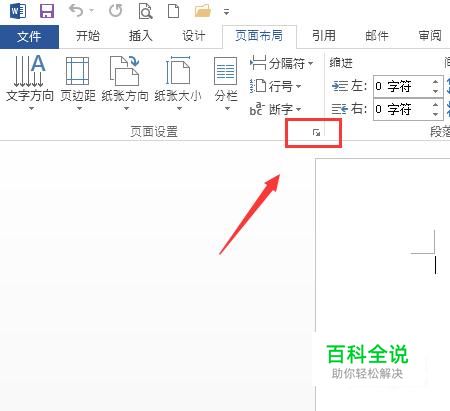Select the 页面布局 tab
This screenshot has width=450, height=411.
(x=259, y=36)
